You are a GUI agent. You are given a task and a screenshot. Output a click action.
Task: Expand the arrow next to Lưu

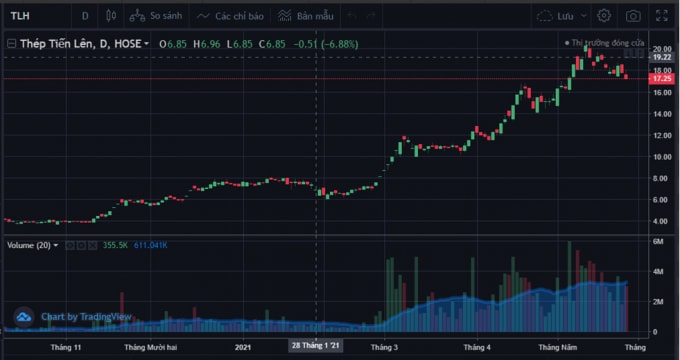pyautogui.click(x=584, y=16)
